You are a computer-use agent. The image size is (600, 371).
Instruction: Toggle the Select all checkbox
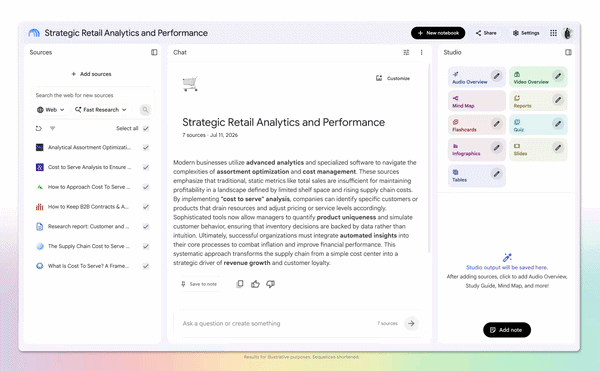[x=146, y=129]
